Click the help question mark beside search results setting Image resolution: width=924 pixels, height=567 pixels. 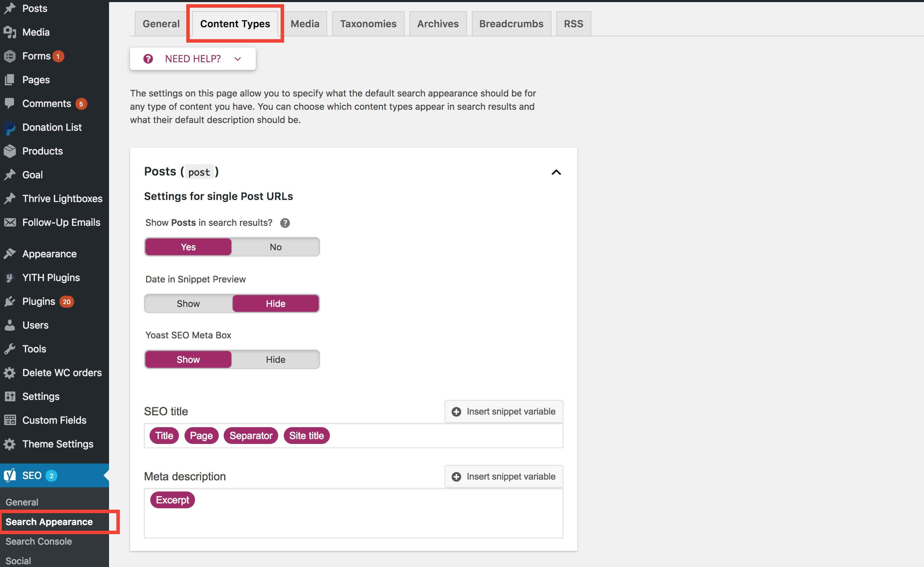(285, 223)
